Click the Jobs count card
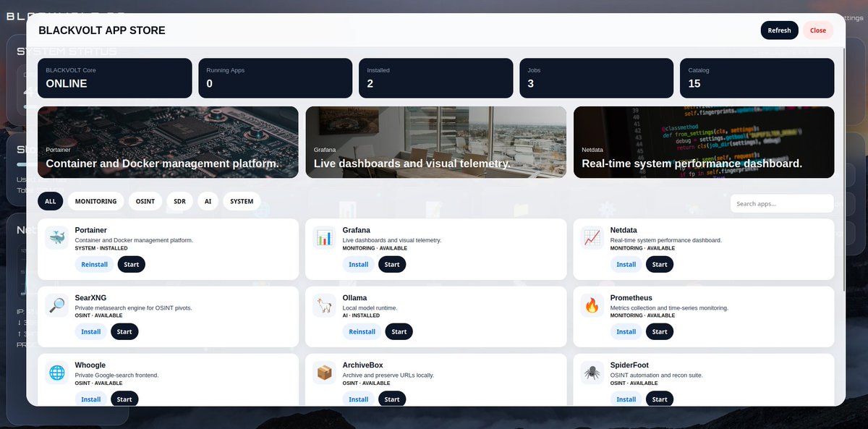Image resolution: width=868 pixels, height=429 pixels. click(x=597, y=78)
